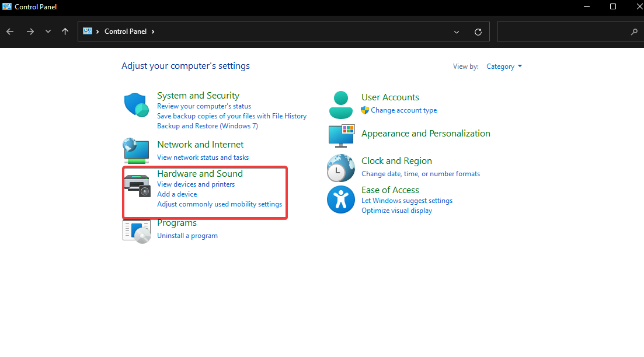The image size is (644, 357).
Task: Open Save backup copies with File History
Action: point(232,116)
